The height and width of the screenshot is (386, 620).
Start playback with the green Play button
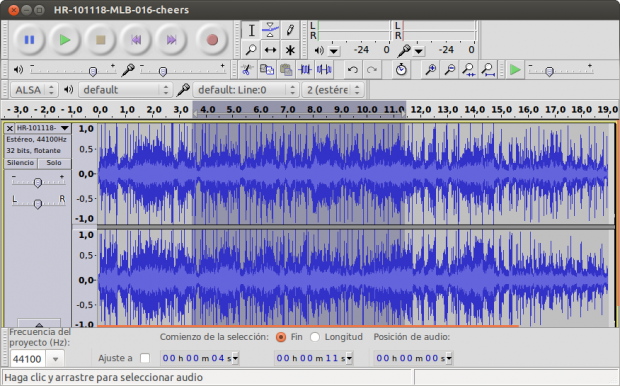[65, 40]
